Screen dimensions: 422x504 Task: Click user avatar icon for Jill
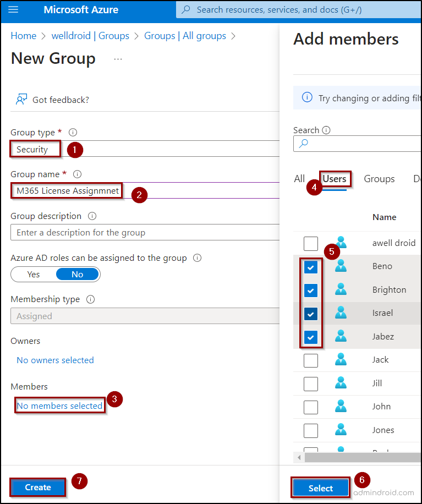tap(341, 382)
